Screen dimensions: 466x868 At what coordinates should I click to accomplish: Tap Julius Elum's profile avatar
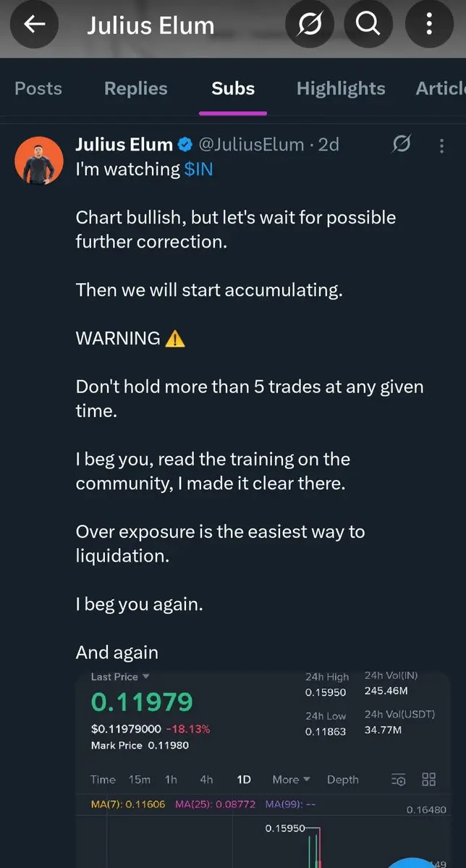tap(38, 159)
